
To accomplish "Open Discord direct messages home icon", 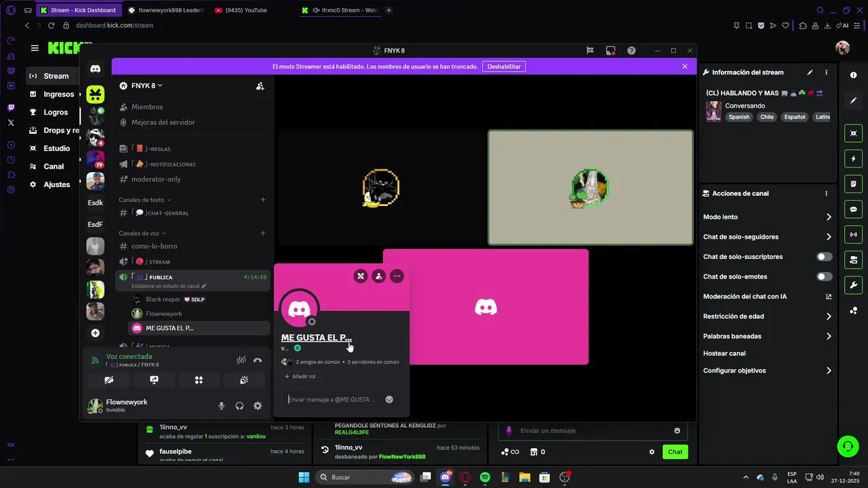I will [96, 69].
